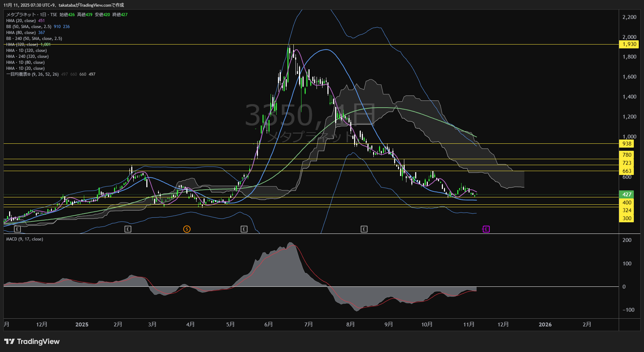Click the yellow 663 price level label
This screenshot has height=352, width=644.
(627, 171)
